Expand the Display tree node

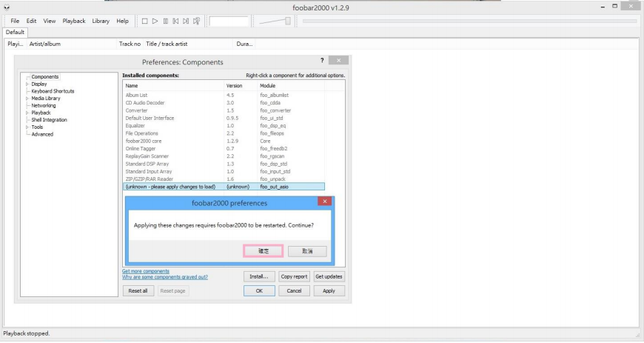tap(27, 84)
